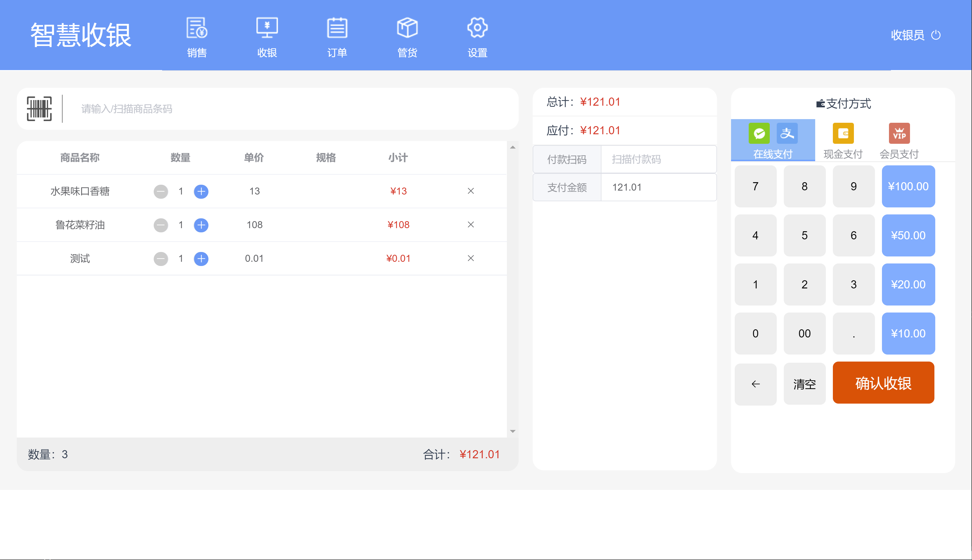Choose the ¥20.00 quick amount
The height and width of the screenshot is (560, 972).
(x=908, y=284)
